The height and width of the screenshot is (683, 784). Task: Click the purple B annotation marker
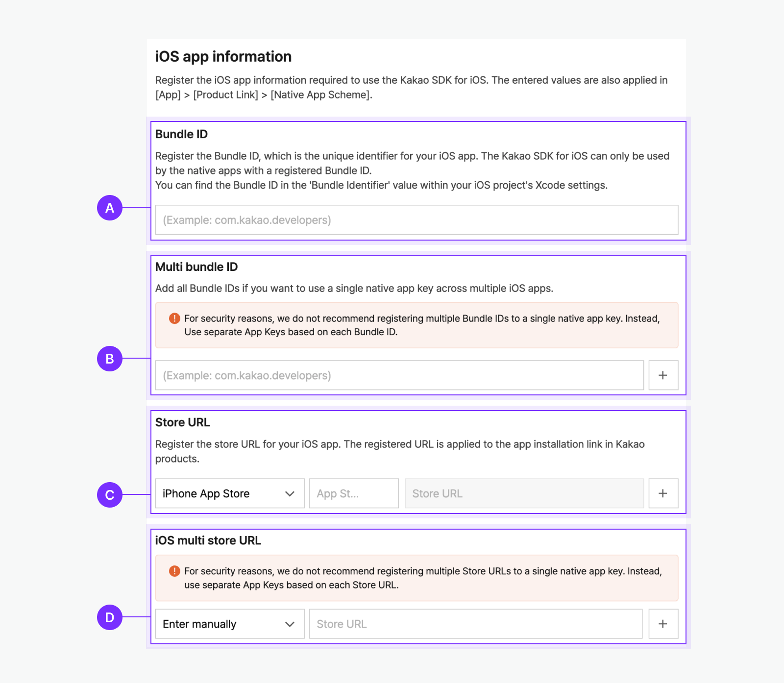(110, 359)
